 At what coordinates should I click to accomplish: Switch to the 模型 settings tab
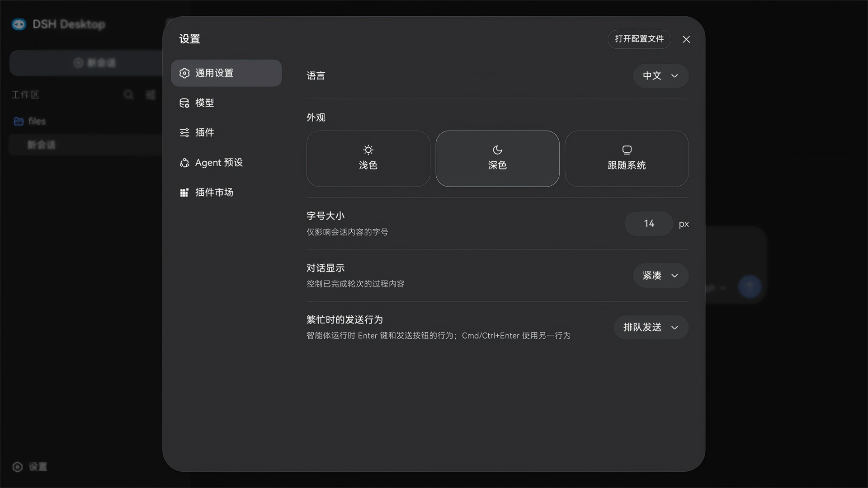[226, 103]
